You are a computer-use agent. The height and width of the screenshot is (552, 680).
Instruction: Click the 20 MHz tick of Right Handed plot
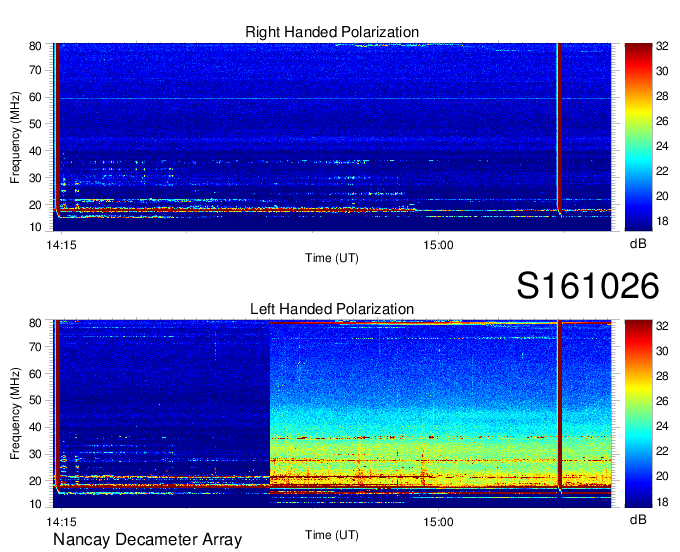point(36,205)
